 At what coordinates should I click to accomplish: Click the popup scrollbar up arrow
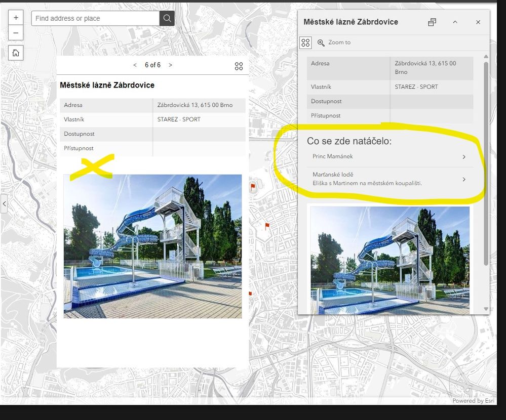pos(486,56)
